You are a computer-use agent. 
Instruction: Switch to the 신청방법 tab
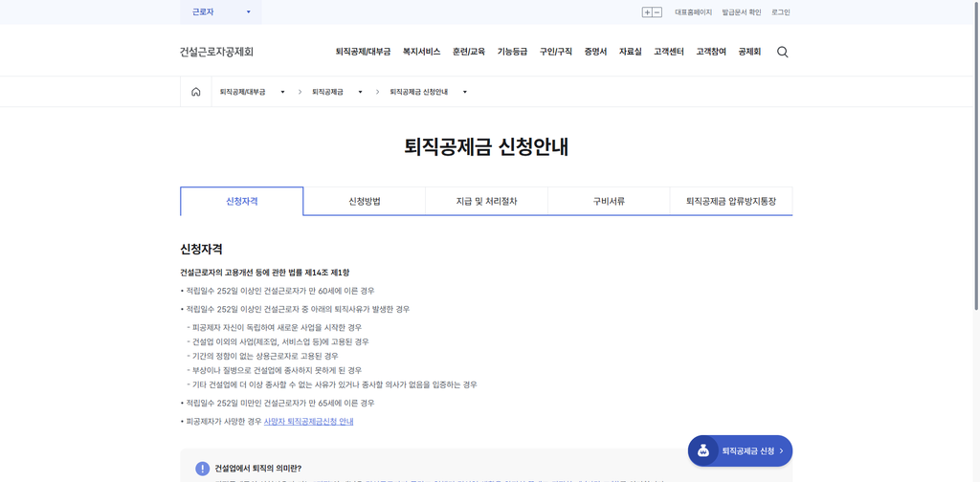[x=365, y=201]
